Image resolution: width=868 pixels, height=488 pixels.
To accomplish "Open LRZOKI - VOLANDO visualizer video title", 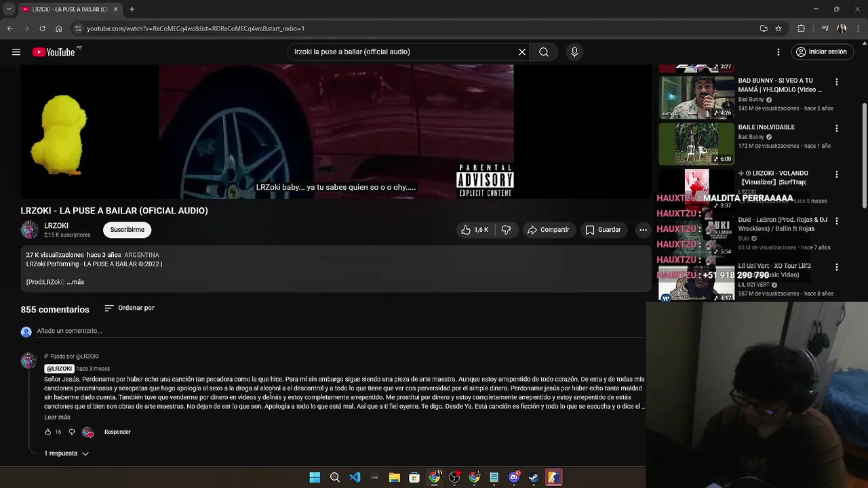I will tap(776, 178).
